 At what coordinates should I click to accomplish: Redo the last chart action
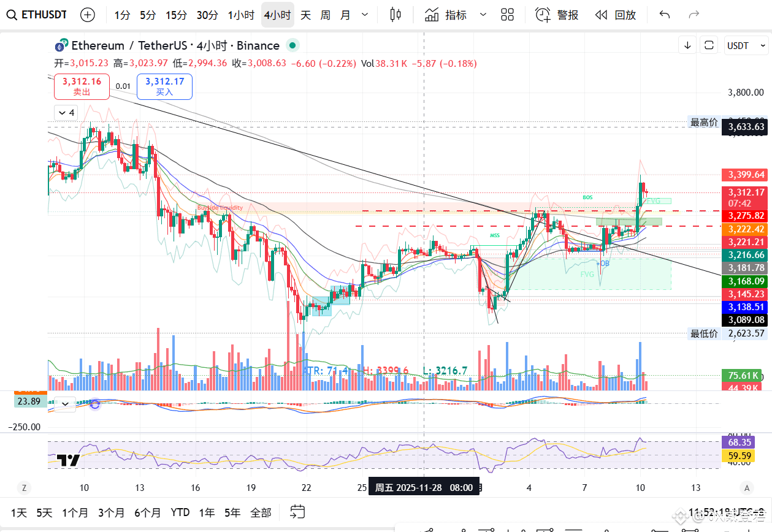point(694,15)
